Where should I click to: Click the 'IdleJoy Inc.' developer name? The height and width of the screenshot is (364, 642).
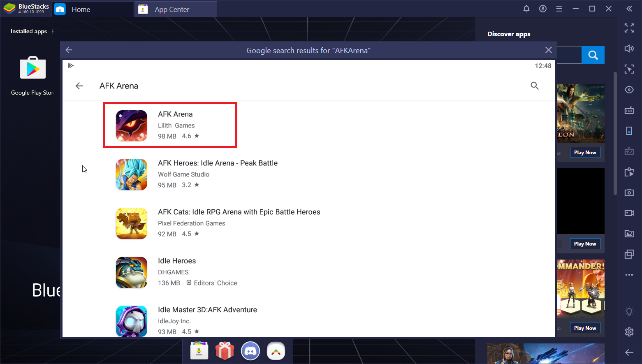[174, 321]
